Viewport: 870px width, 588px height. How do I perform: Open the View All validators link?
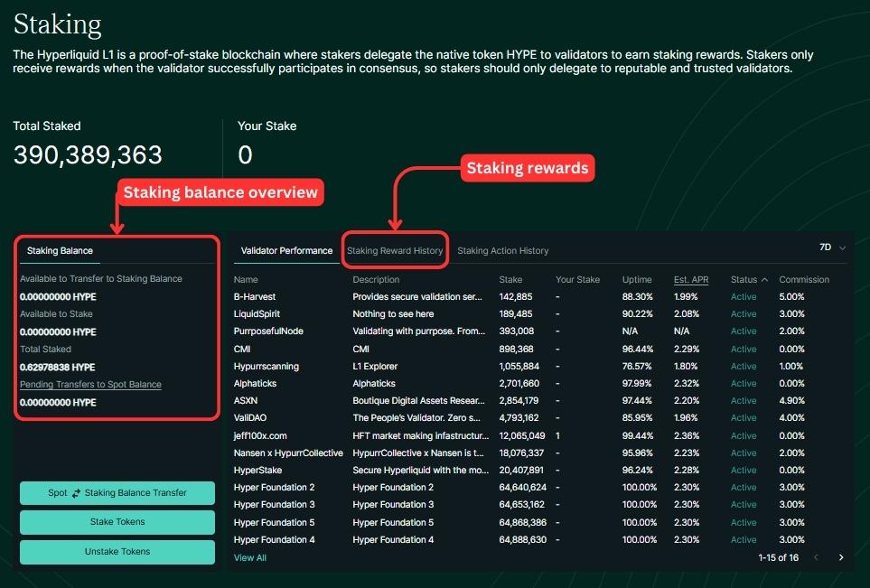(x=249, y=557)
